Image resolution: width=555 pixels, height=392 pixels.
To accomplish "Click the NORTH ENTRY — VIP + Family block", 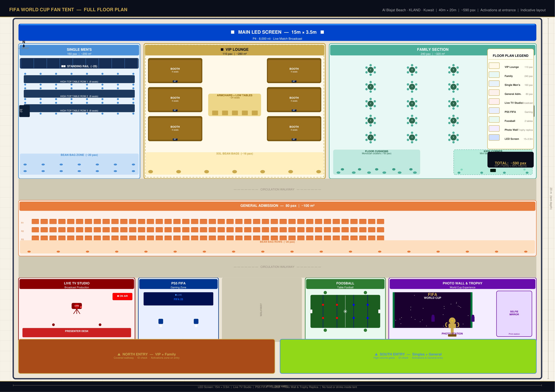I will [146, 356].
